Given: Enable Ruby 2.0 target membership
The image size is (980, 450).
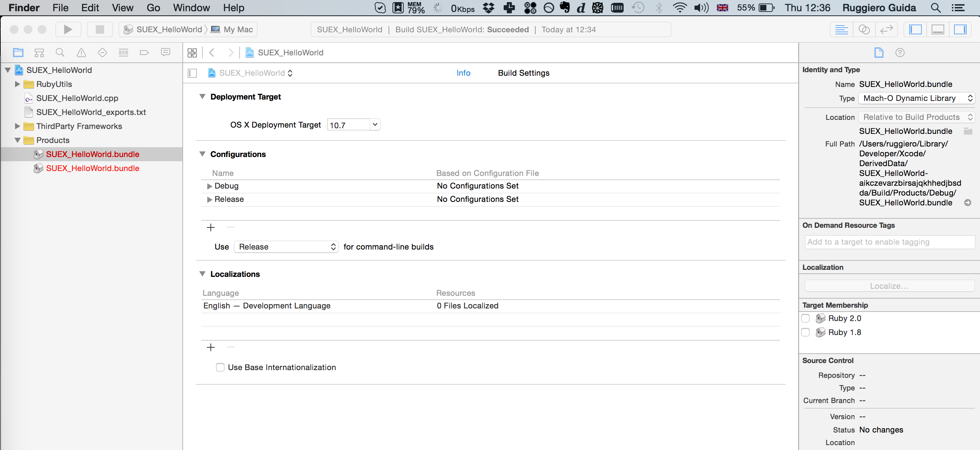Looking at the screenshot, I should pyautogui.click(x=805, y=318).
